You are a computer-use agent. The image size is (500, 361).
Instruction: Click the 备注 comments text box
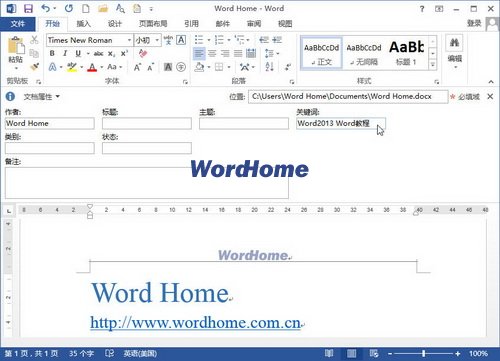(x=147, y=183)
